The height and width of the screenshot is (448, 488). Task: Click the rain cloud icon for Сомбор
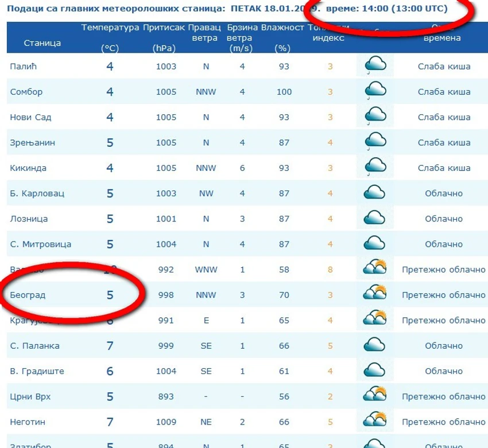(375, 91)
